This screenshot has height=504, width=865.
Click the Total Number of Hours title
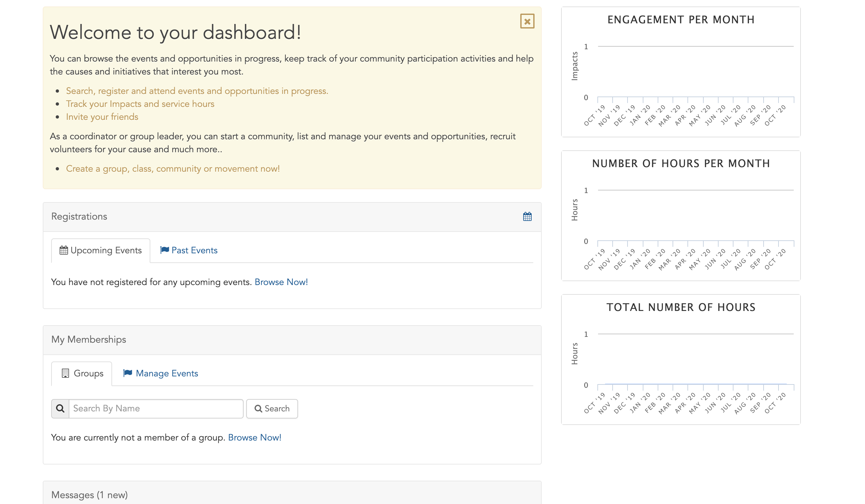[x=681, y=307]
